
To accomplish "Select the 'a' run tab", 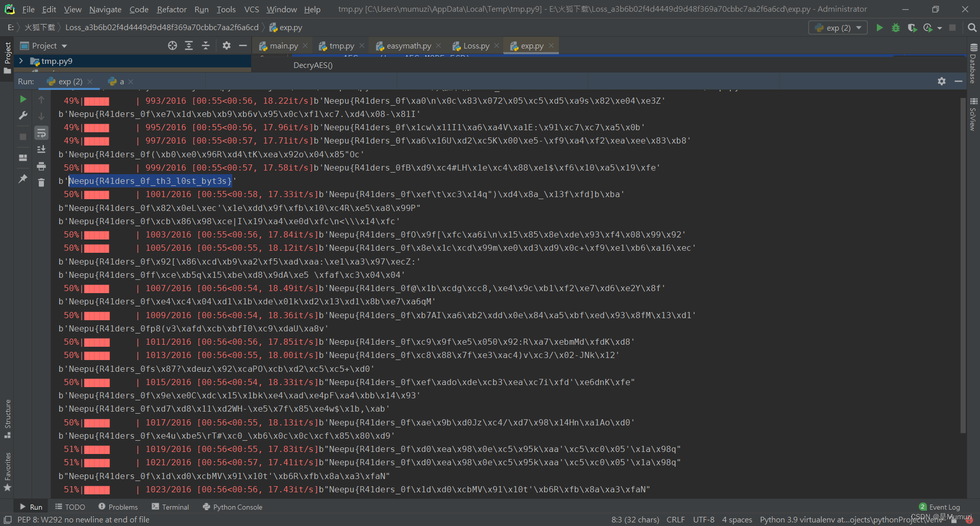I will tap(121, 82).
